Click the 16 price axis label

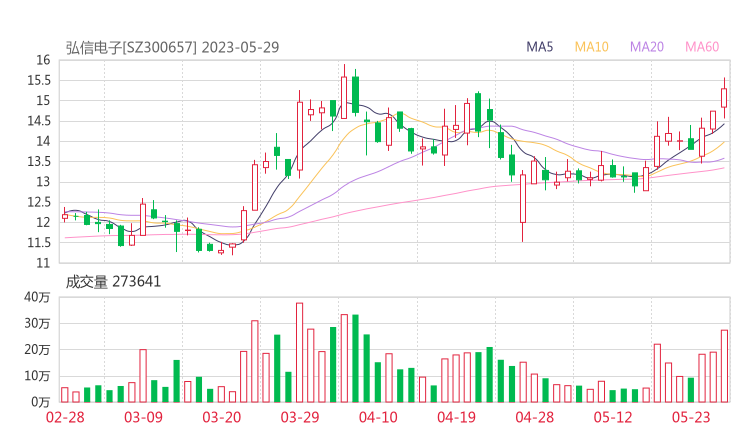(x=43, y=60)
